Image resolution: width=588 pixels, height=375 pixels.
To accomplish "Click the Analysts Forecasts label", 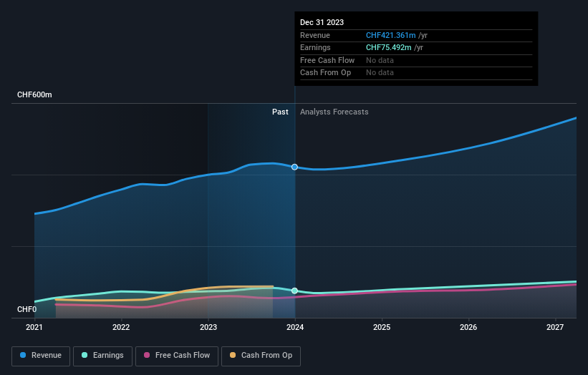I will [x=334, y=112].
